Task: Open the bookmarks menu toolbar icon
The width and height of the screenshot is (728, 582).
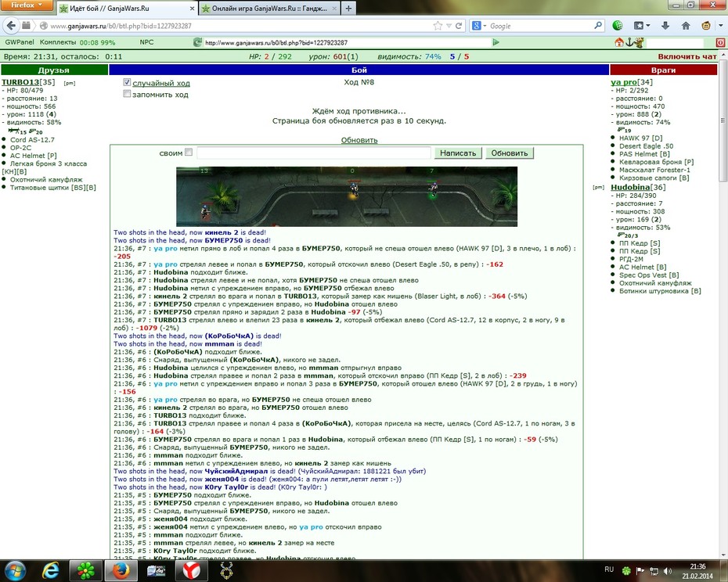Action: coord(639,26)
